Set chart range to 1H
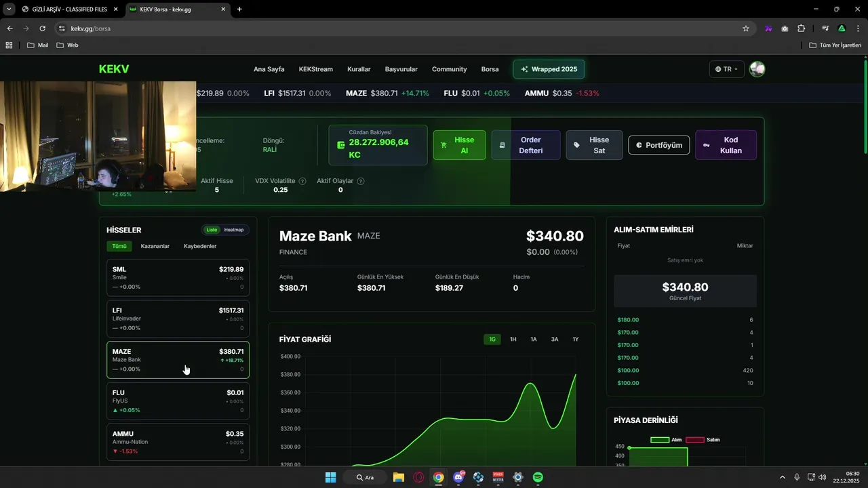 [513, 339]
